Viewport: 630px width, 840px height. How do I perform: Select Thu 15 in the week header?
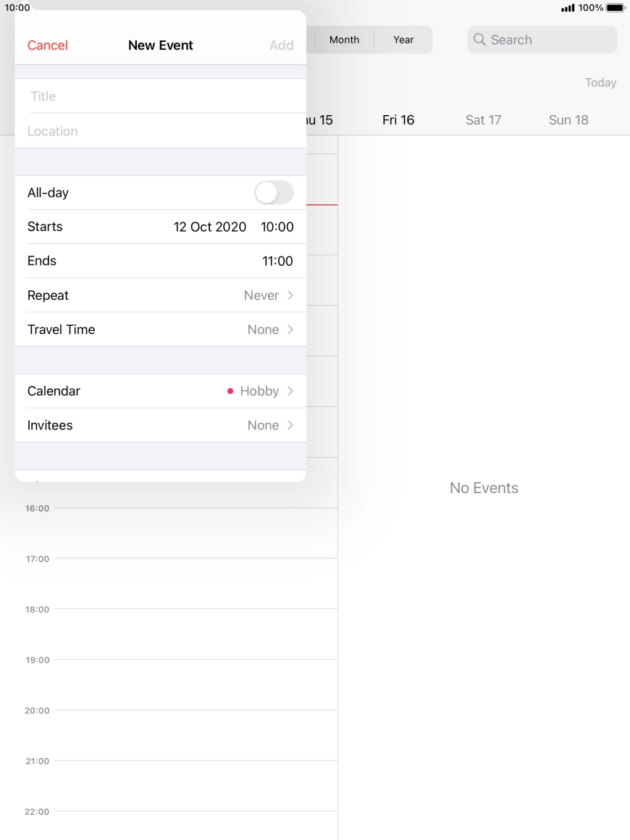(x=320, y=120)
